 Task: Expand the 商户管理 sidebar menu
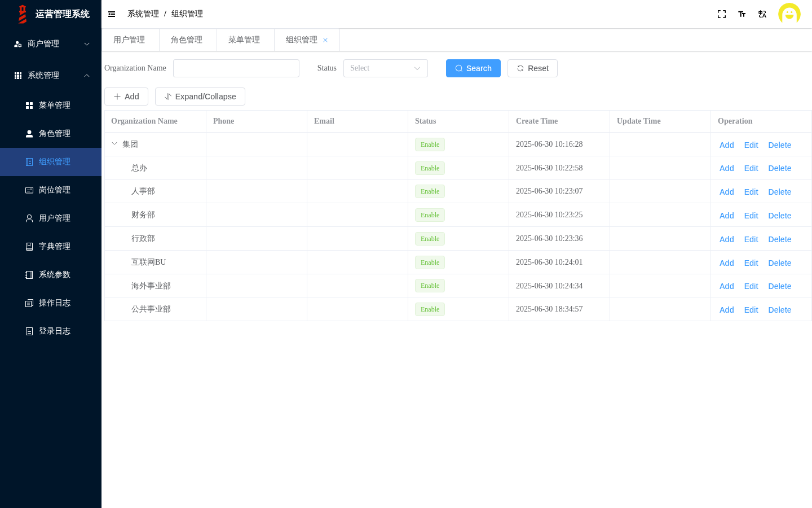(51, 44)
